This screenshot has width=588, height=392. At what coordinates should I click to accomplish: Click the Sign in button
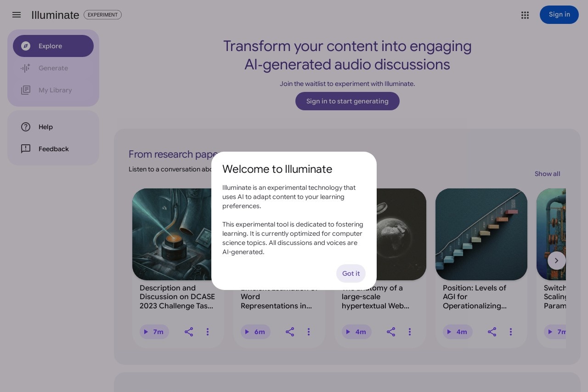559,15
